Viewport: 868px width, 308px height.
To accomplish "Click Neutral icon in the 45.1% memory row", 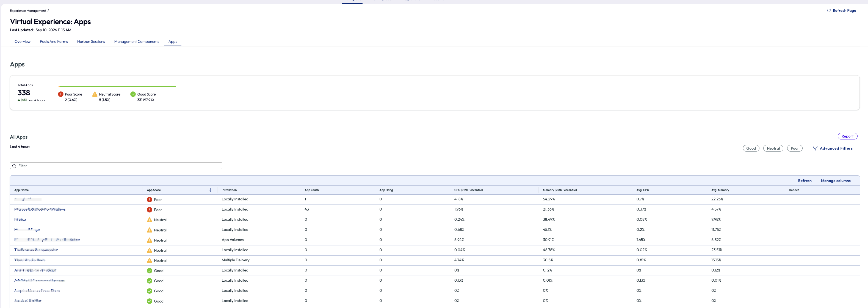I will click(x=149, y=230).
